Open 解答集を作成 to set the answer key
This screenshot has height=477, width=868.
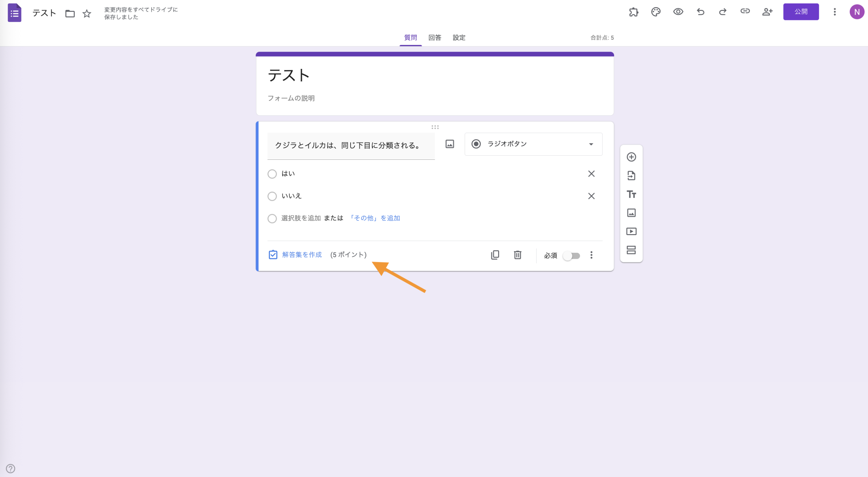point(301,254)
